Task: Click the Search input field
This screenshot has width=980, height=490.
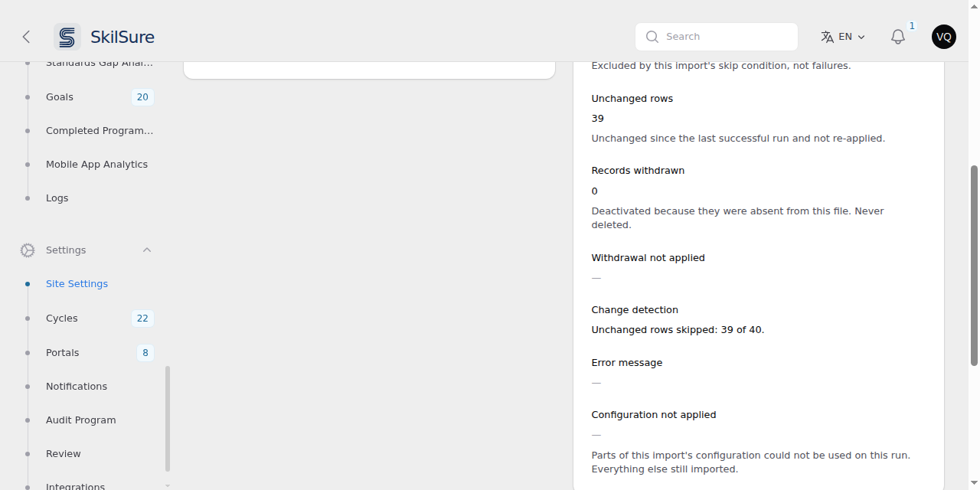Action: [x=717, y=37]
